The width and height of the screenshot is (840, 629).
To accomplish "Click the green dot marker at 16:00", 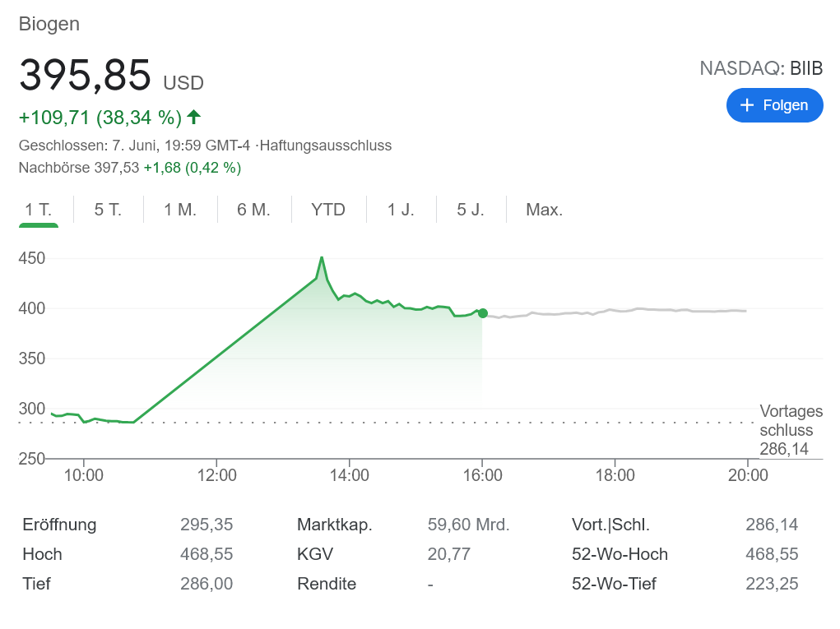I will pos(483,313).
